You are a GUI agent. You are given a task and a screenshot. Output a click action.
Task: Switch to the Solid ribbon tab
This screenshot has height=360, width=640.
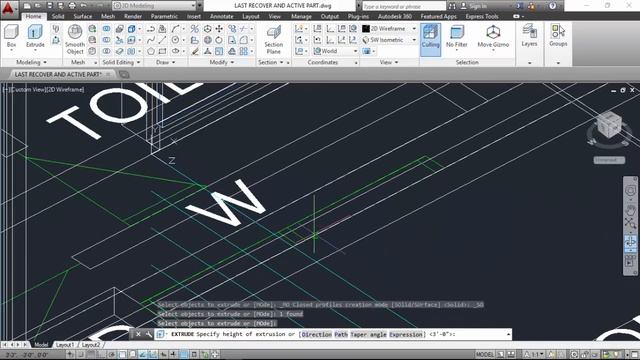58,16
